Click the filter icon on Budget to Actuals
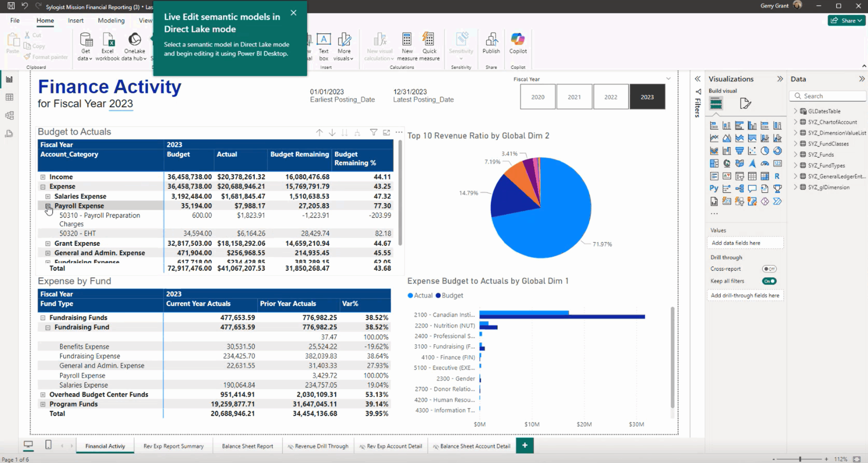 373,132
